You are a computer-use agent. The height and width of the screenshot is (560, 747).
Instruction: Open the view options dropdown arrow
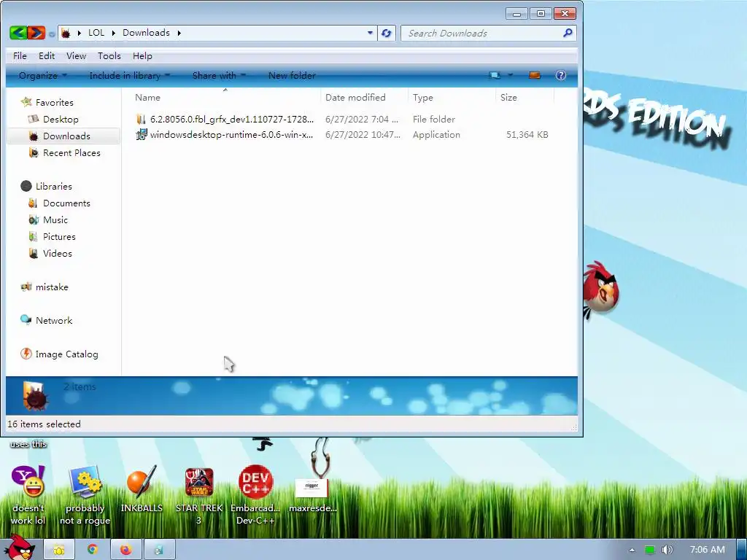[510, 75]
